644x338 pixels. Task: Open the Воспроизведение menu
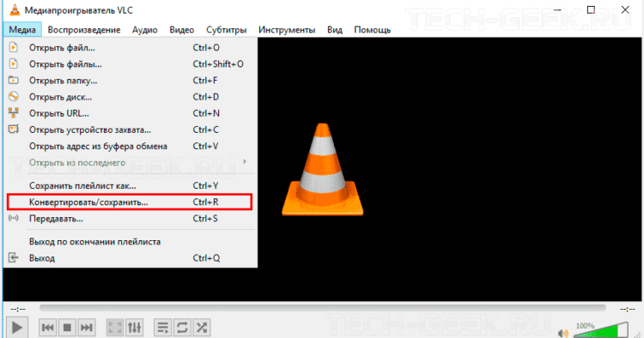click(84, 30)
